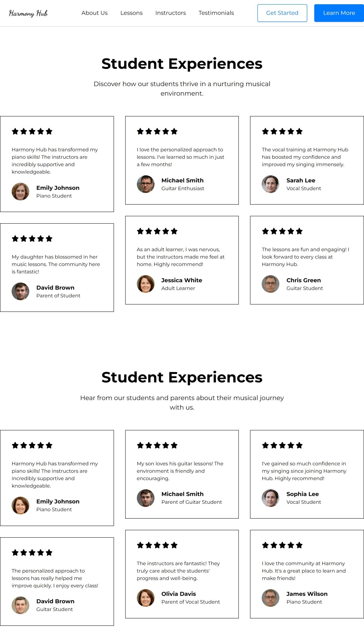Image resolution: width=364 pixels, height=635 pixels.
Task: Click the stars on Sophia Lee's review
Action: (282, 445)
